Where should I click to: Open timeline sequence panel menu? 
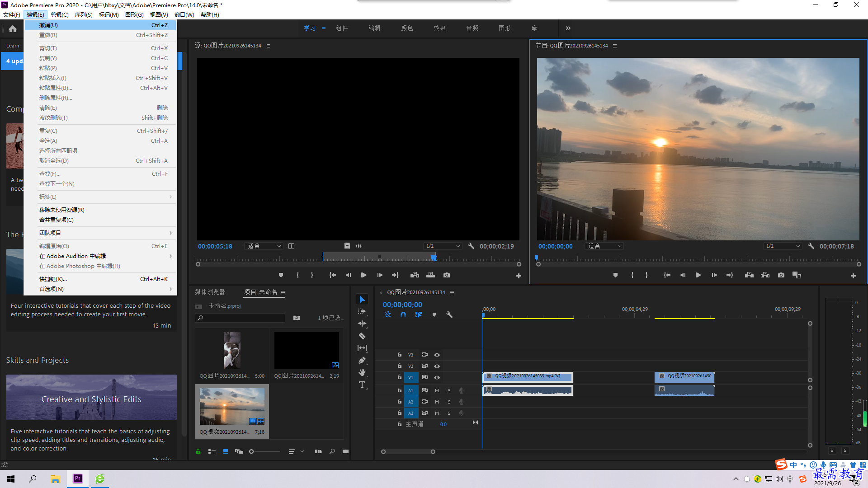point(452,292)
